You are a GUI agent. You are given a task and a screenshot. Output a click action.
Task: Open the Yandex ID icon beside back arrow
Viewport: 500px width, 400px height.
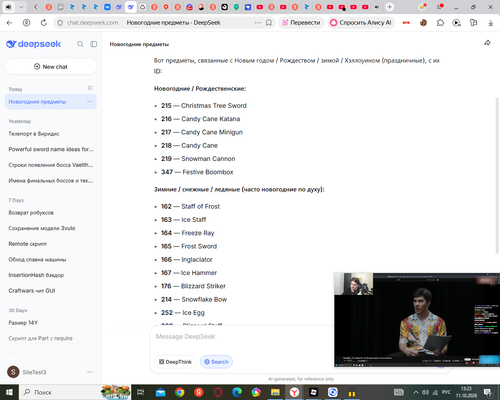pyautogui.click(x=26, y=23)
